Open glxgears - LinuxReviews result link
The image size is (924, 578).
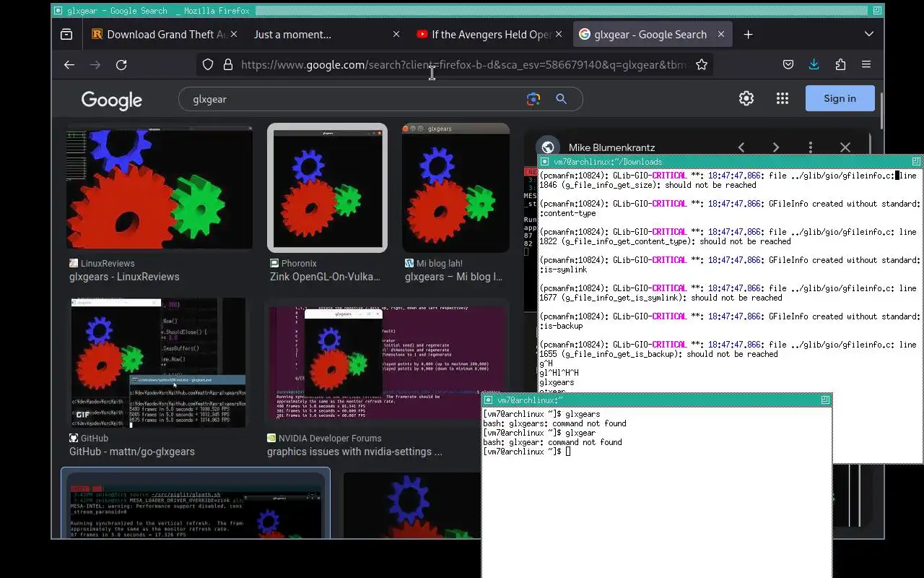(x=124, y=277)
